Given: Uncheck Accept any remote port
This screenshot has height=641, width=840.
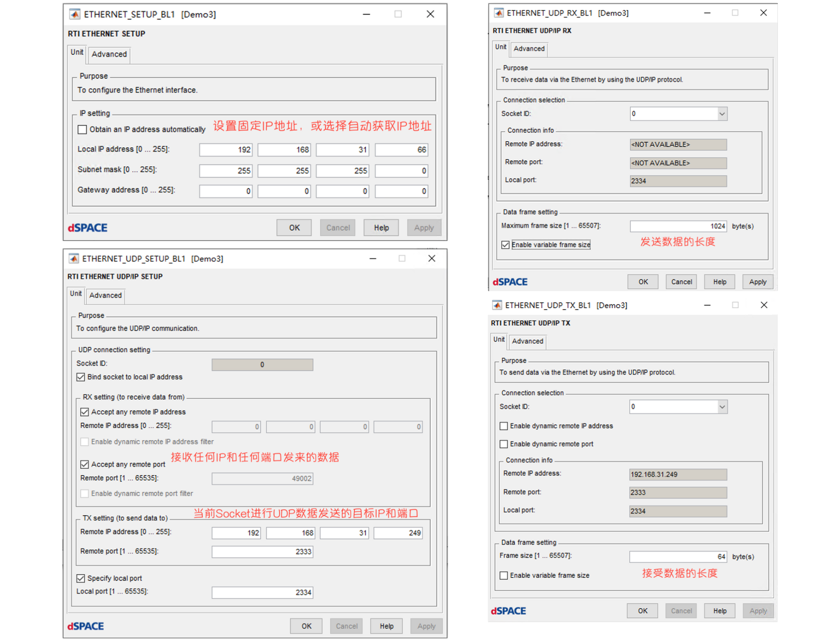Looking at the screenshot, I should pos(85,464).
